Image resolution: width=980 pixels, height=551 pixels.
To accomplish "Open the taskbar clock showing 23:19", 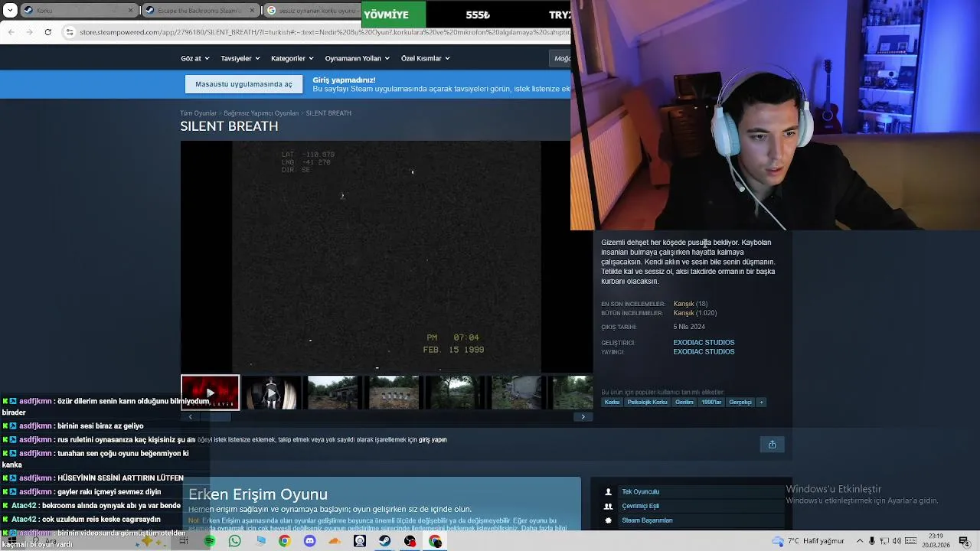I will (x=936, y=541).
